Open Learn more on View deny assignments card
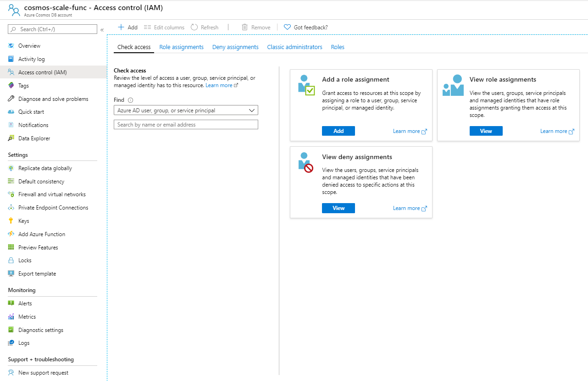 [410, 208]
